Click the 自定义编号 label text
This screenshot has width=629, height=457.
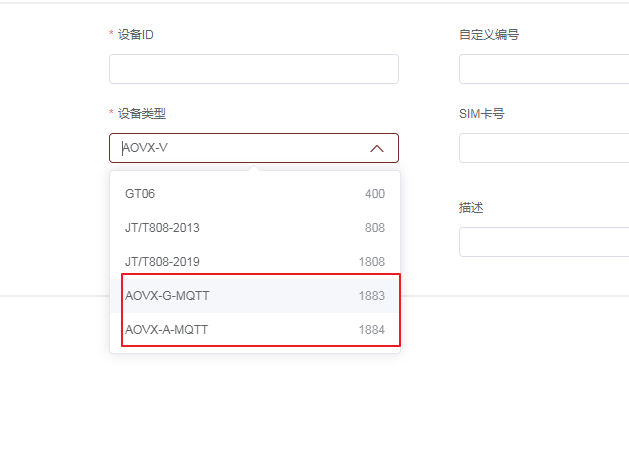(x=488, y=35)
